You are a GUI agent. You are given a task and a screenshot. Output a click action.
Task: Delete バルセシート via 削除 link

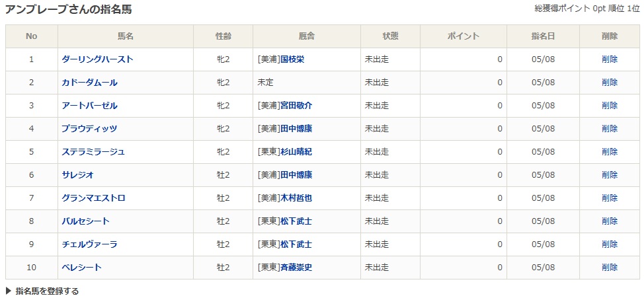610,221
